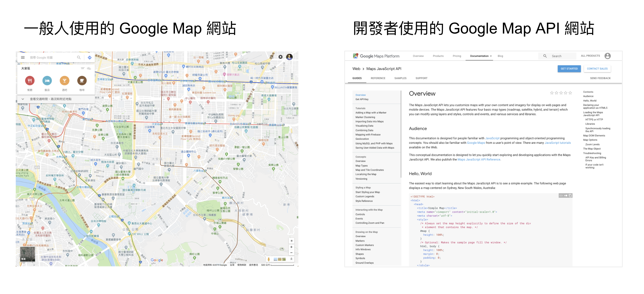Screen dimensions: 644x294
Task: Rate the page with the fifth star
Action: tap(570, 93)
